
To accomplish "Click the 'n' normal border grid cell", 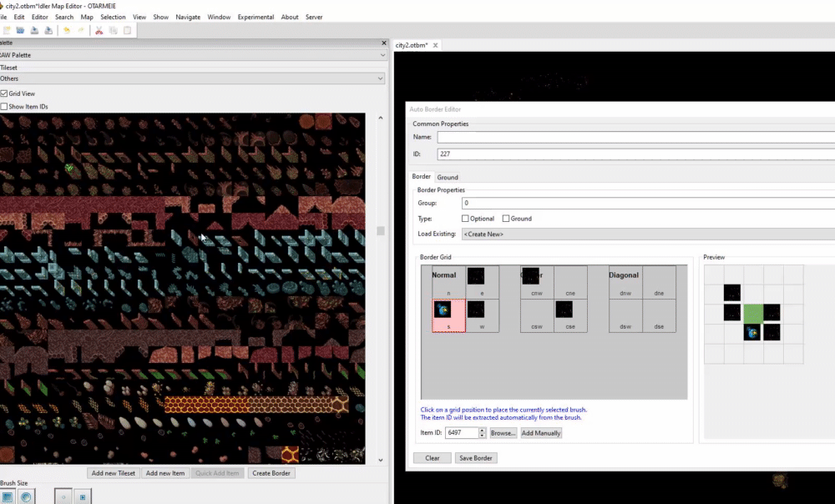I will (x=448, y=282).
